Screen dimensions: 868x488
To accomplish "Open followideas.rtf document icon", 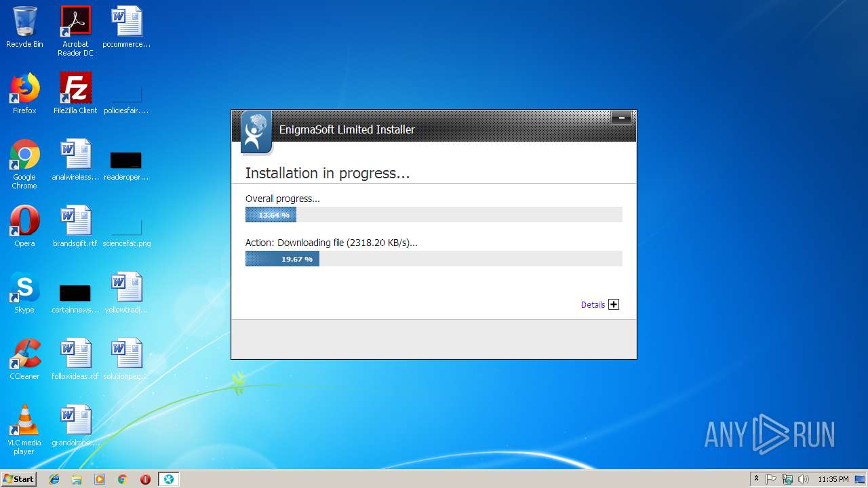I will (75, 359).
